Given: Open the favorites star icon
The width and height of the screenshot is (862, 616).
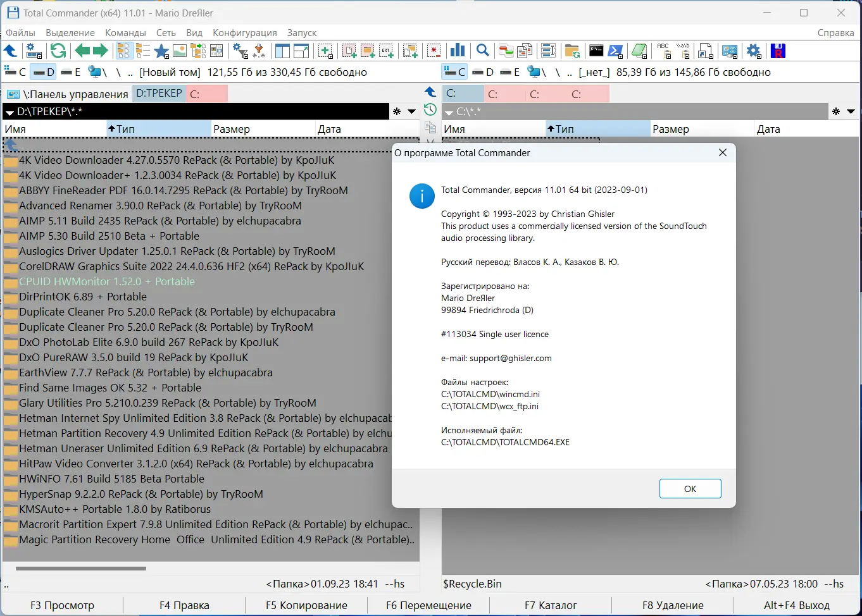Looking at the screenshot, I should [x=161, y=51].
